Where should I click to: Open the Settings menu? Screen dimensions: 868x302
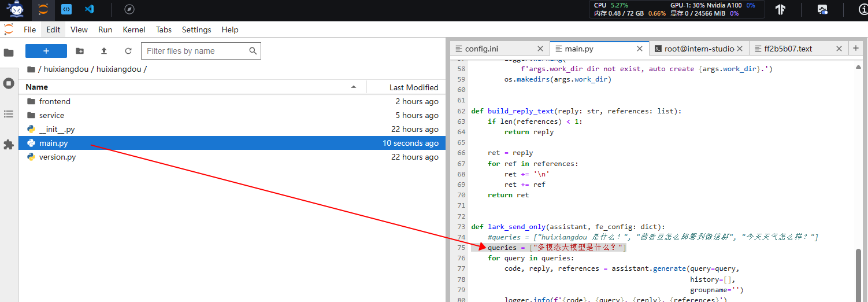[x=196, y=30]
